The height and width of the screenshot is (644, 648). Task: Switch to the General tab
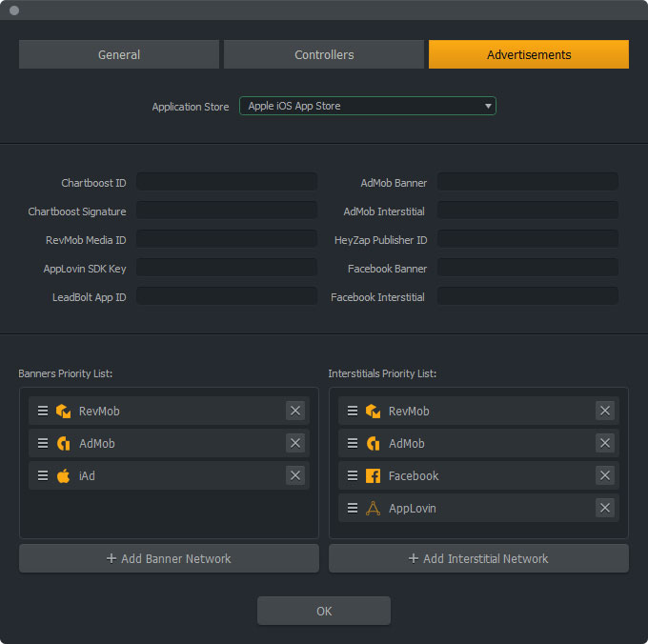tap(119, 54)
